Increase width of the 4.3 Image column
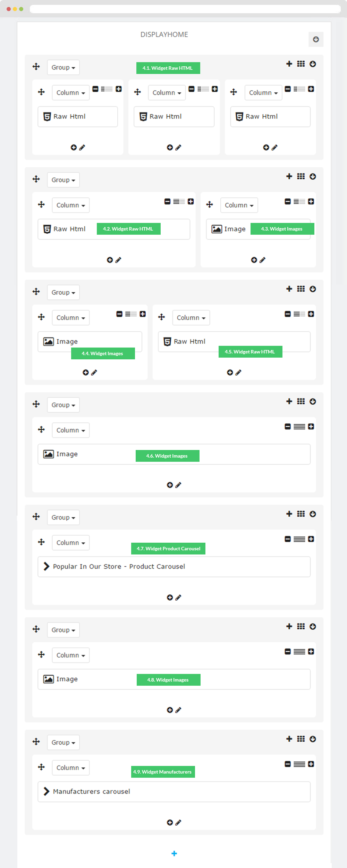 [311, 201]
